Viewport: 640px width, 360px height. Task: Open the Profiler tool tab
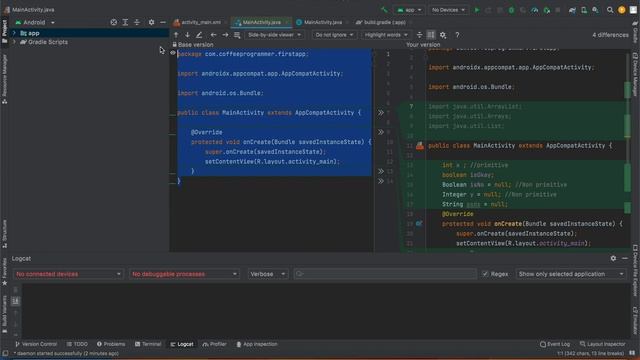(214, 344)
